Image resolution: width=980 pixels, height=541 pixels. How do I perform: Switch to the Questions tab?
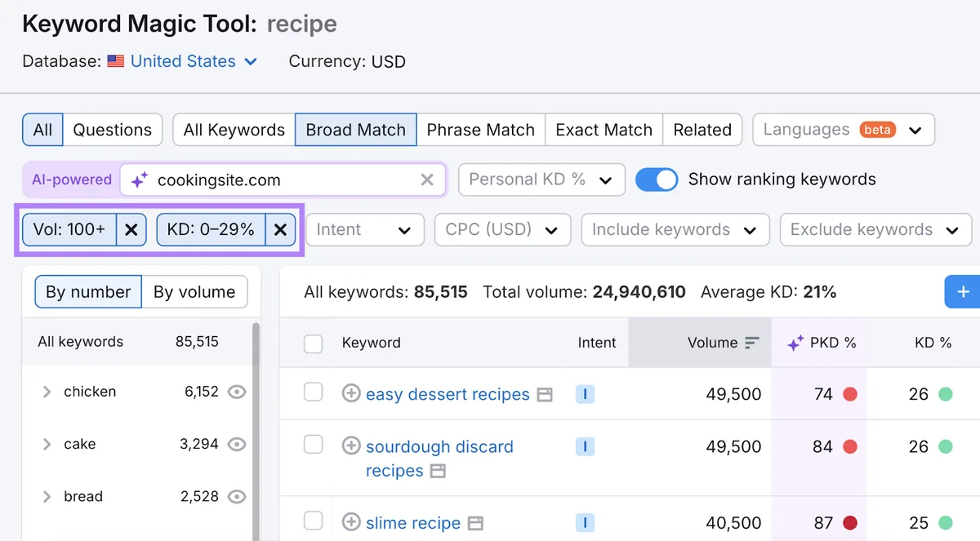[113, 130]
